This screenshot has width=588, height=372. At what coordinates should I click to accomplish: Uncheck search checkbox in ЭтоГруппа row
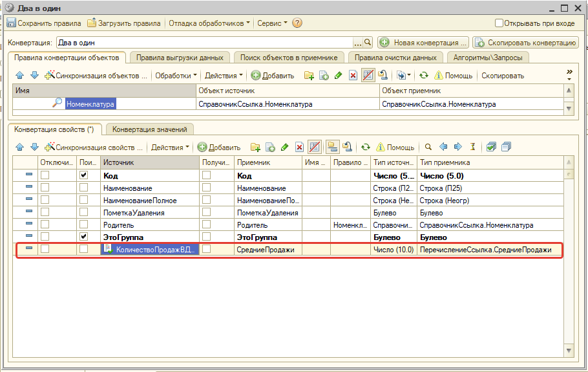(83, 237)
